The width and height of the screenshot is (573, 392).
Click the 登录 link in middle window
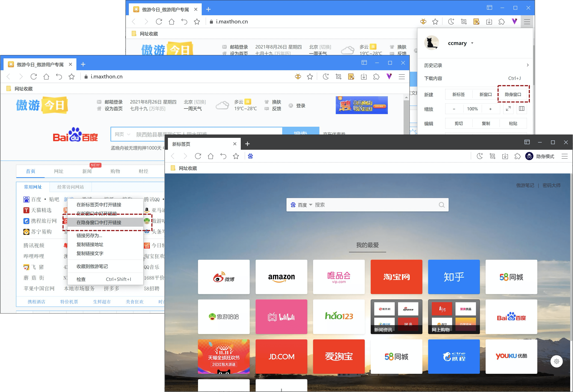point(301,106)
